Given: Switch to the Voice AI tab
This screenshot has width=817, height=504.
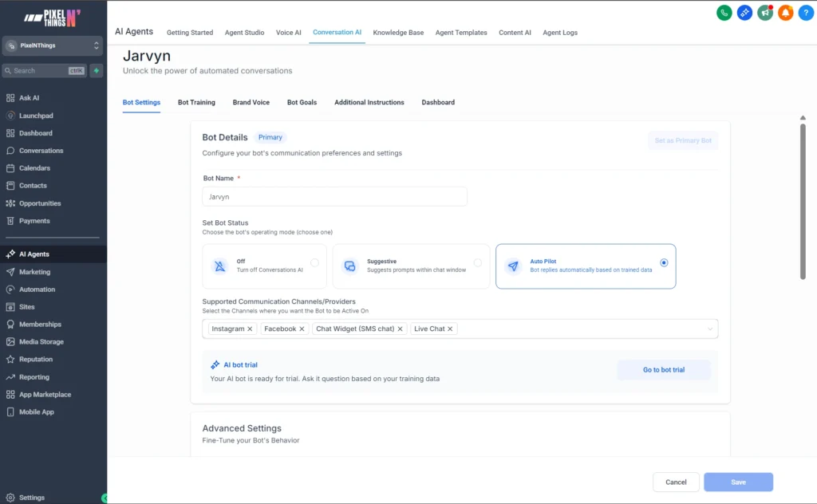Looking at the screenshot, I should [x=289, y=32].
